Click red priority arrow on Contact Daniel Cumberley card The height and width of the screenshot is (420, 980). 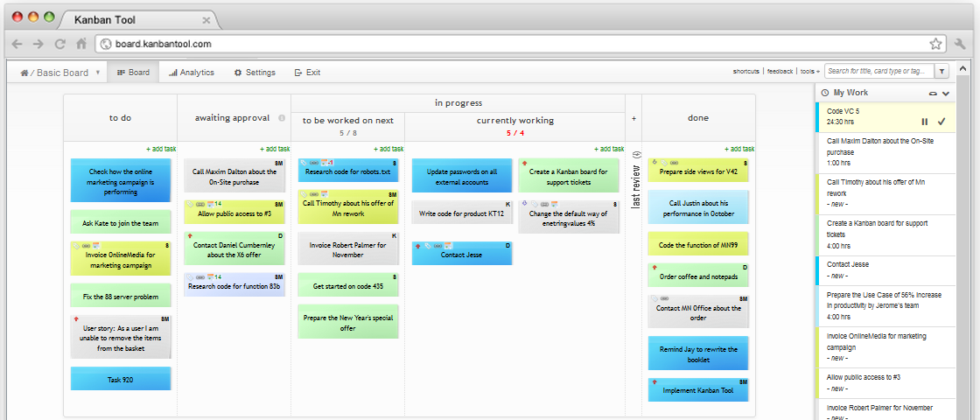coord(189,236)
